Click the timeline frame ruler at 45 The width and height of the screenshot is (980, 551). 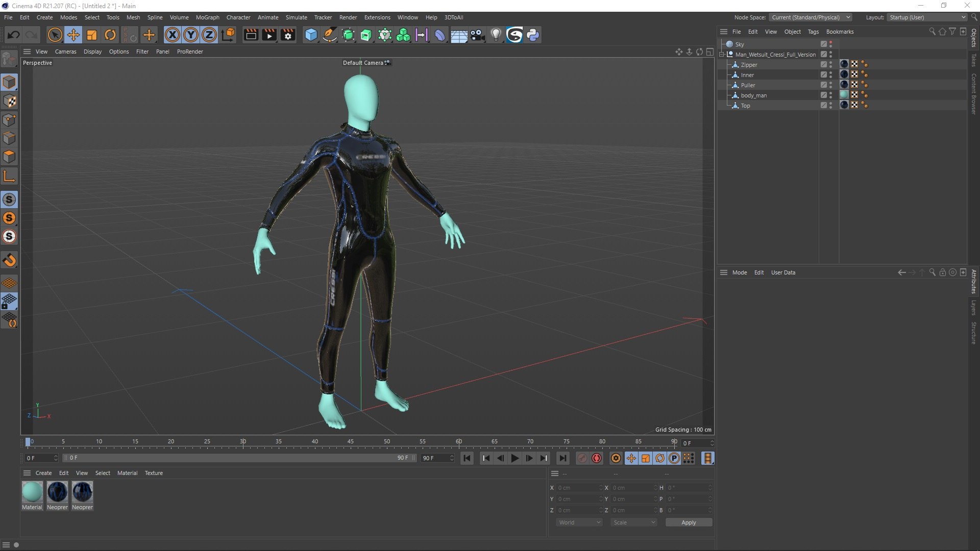(351, 442)
